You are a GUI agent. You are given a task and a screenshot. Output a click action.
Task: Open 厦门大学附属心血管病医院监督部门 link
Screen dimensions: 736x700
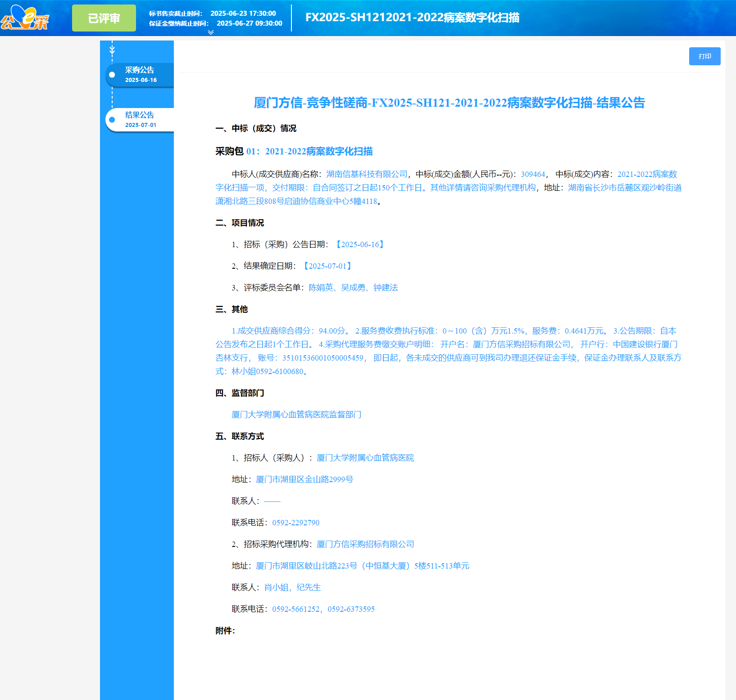(x=296, y=415)
